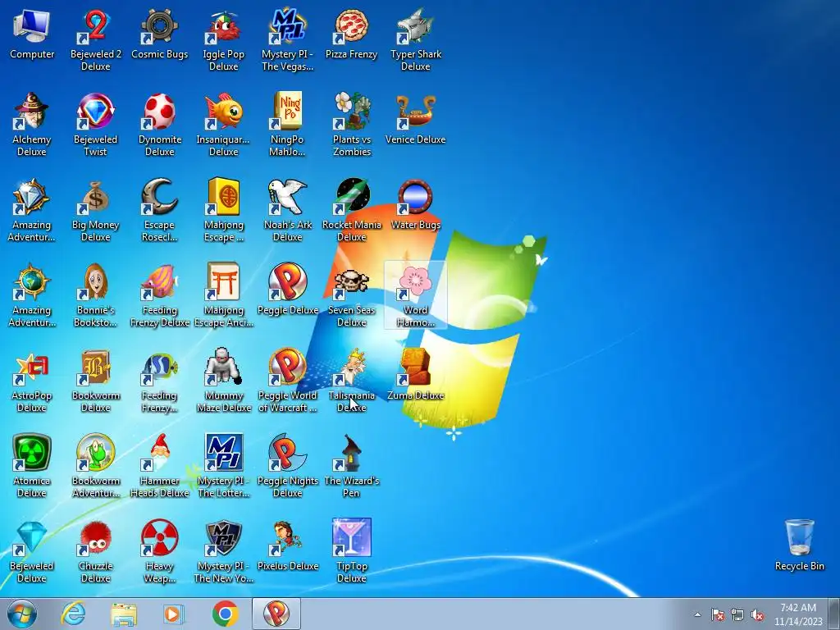Select the Pixelus Deluxe shortcut
The height and width of the screenshot is (630, 840).
tap(287, 545)
